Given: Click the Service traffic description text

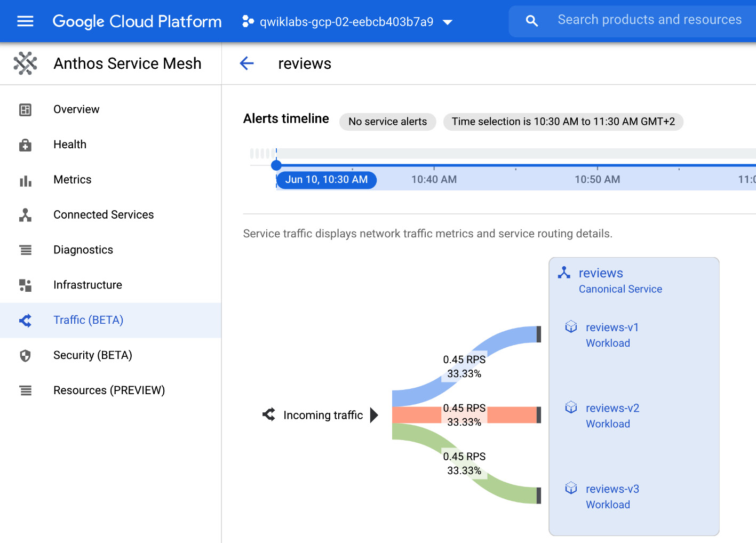Looking at the screenshot, I should [428, 234].
